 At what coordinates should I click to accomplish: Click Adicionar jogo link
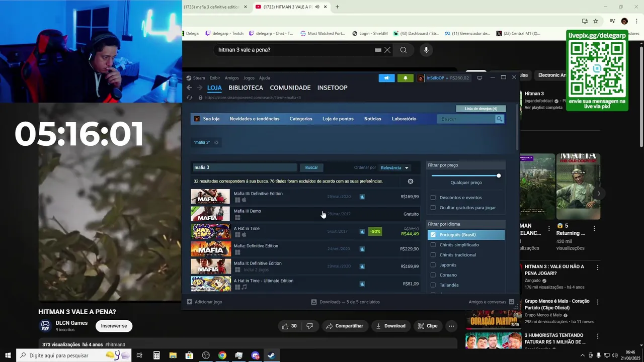pos(204,302)
